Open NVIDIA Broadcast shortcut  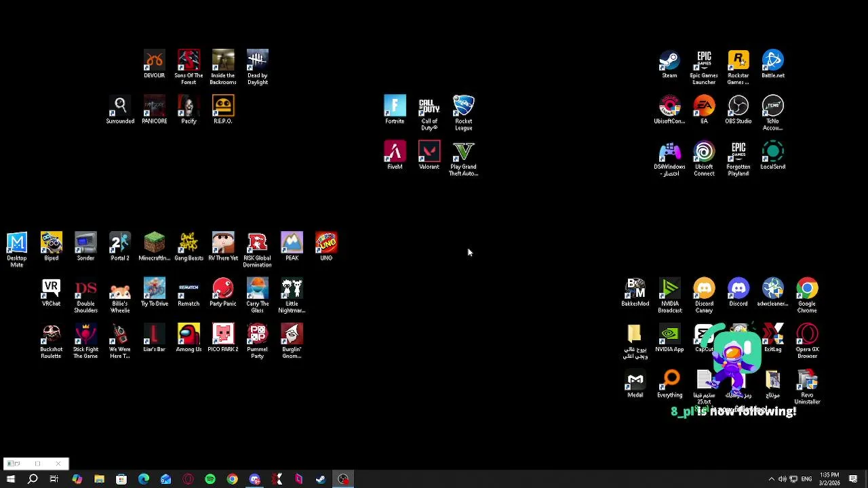click(x=669, y=296)
